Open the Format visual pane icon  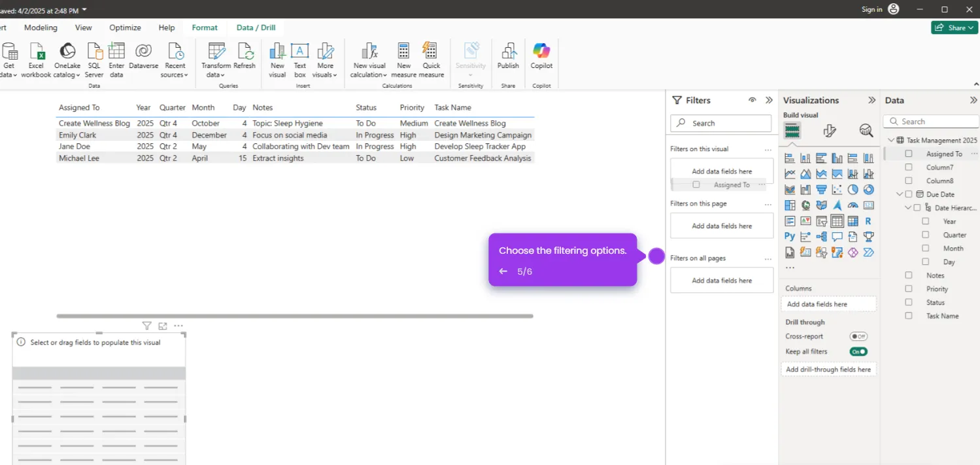pos(830,131)
